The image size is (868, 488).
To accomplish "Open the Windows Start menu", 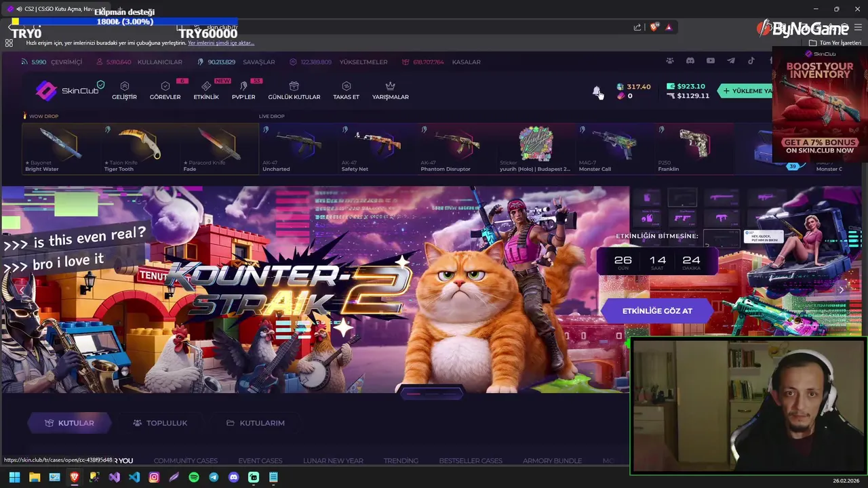I will point(14,477).
